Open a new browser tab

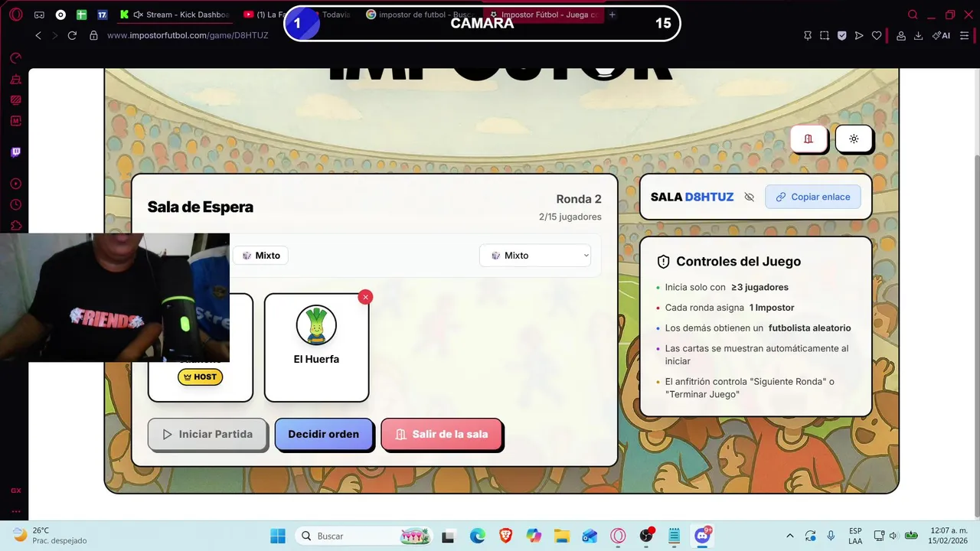coord(612,15)
